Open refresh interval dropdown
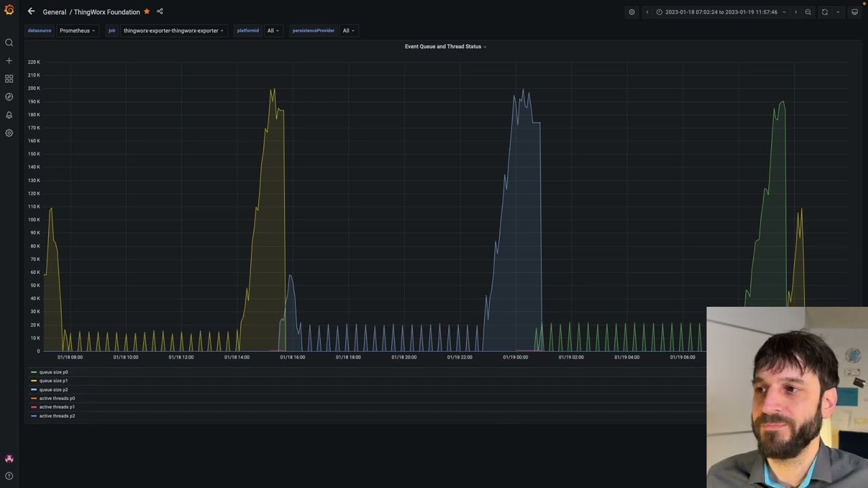Screen dimensions: 868x488 pos(837,12)
